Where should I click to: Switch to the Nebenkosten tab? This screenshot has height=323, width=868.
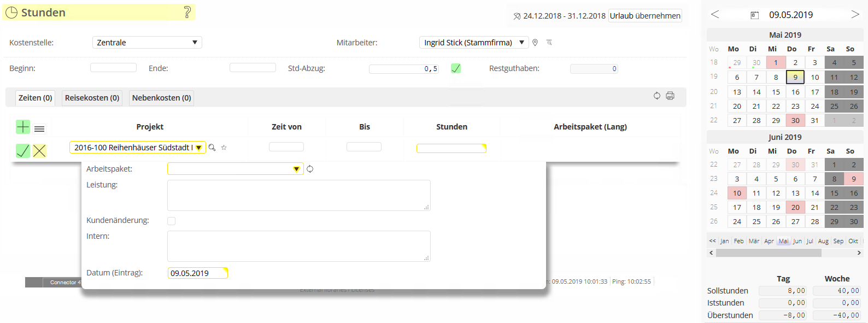[x=161, y=98]
